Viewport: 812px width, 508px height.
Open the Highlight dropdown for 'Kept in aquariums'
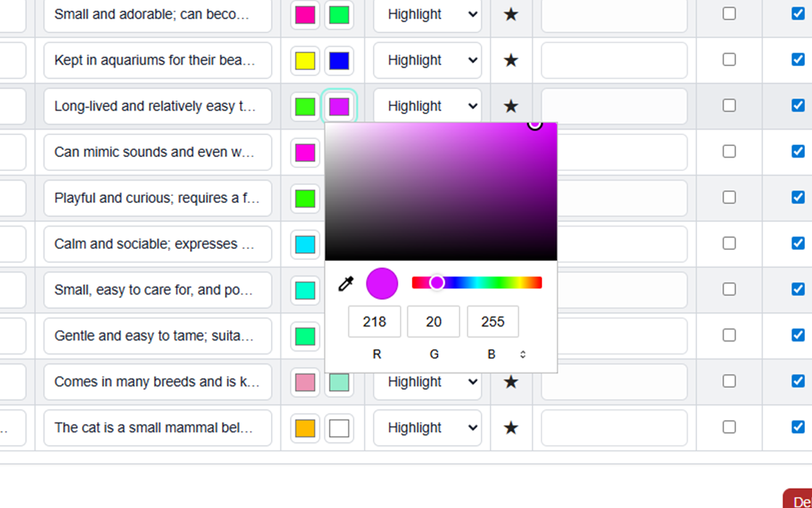tap(427, 60)
